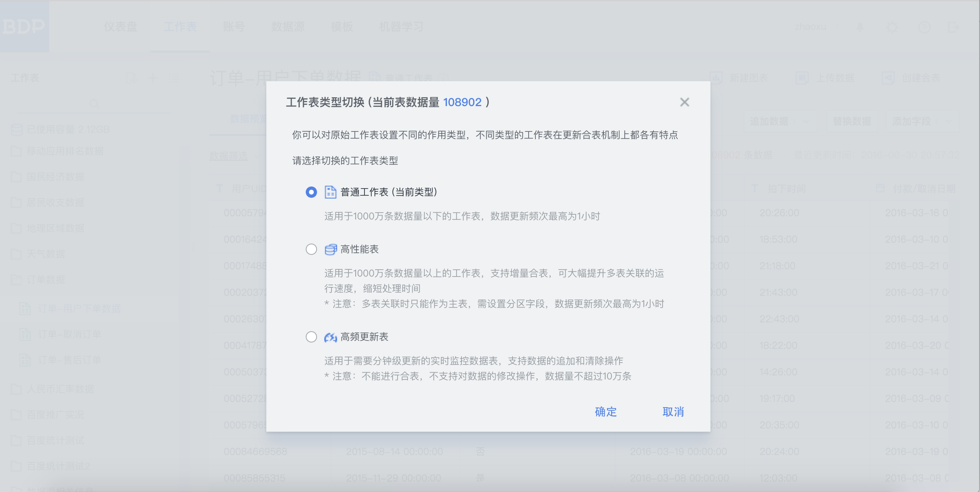Click the T type icon of 用户UID column
This screenshot has width=980, height=492.
point(220,189)
